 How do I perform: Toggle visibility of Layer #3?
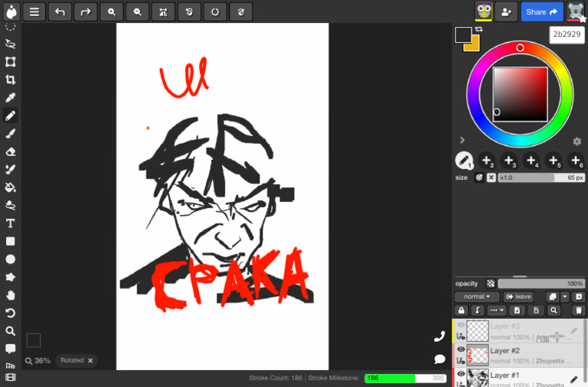461,325
